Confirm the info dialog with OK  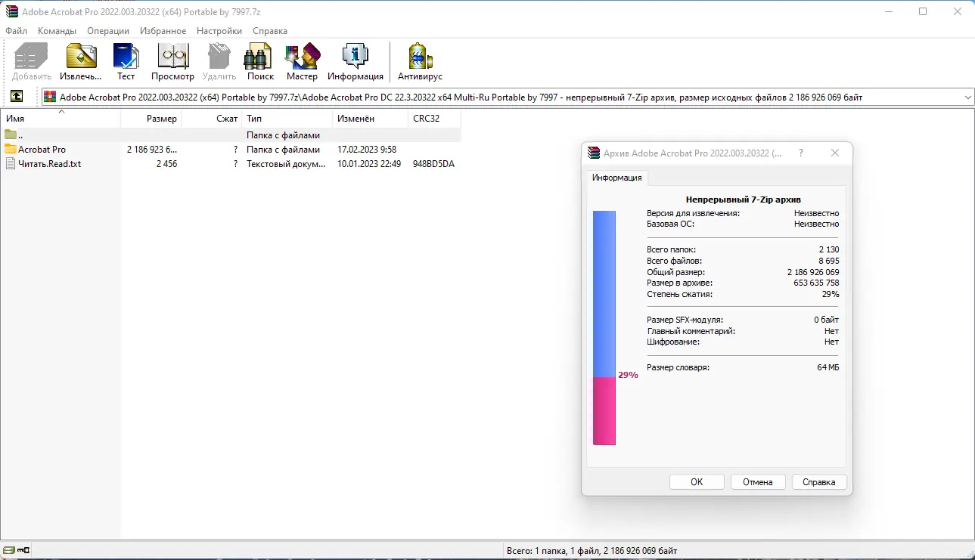(x=696, y=481)
